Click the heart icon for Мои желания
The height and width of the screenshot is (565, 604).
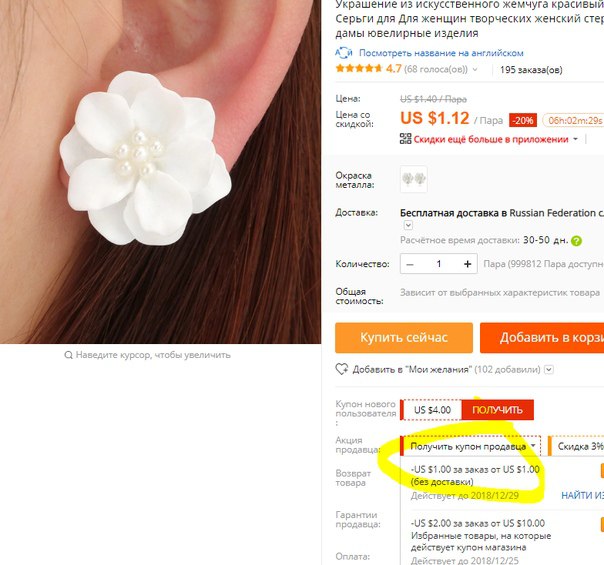(341, 369)
